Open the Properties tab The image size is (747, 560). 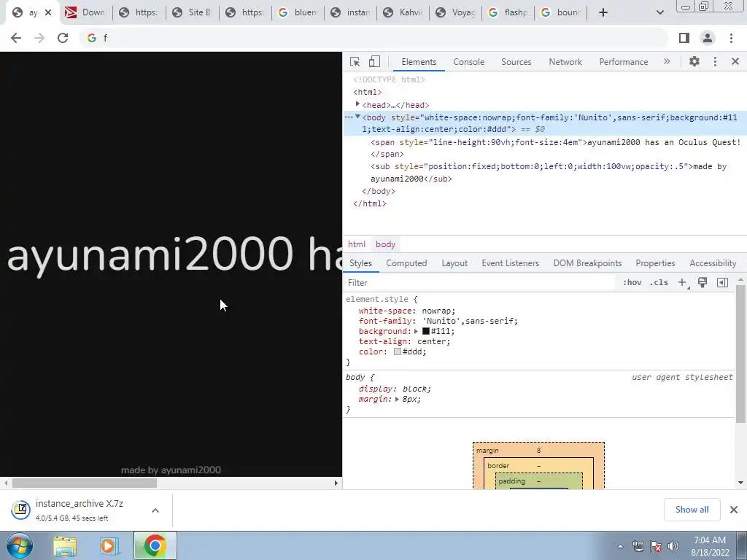click(655, 263)
